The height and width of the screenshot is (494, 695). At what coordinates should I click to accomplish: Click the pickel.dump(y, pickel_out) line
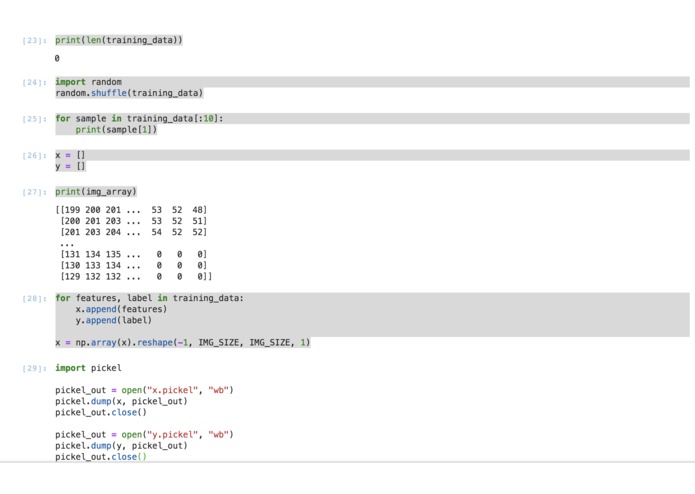121,446
